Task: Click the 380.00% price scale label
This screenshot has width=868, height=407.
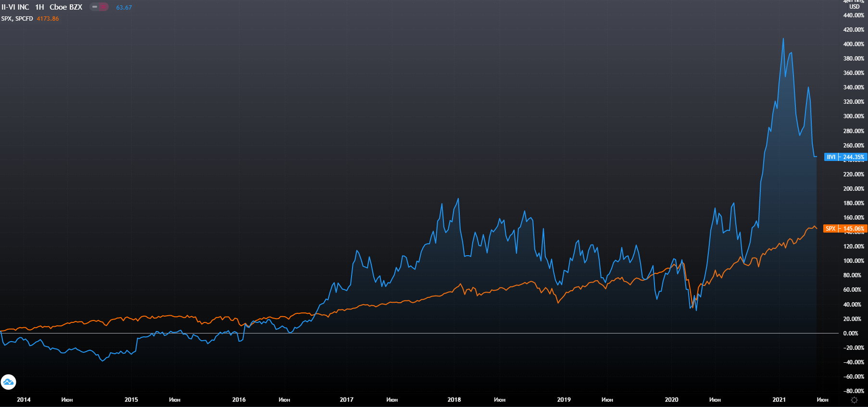Action: point(854,59)
